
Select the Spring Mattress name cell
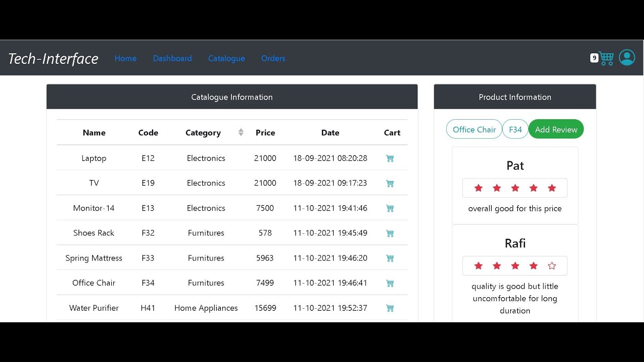tap(94, 258)
